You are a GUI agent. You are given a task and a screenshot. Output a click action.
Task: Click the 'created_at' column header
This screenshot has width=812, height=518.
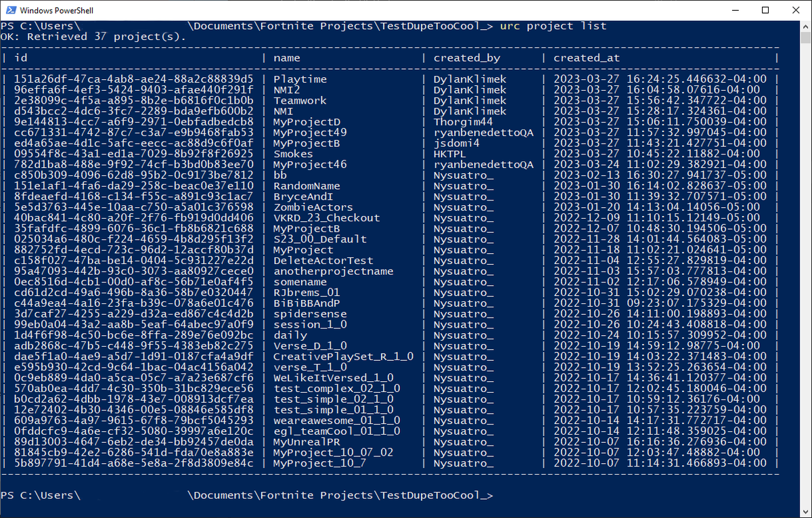click(x=587, y=58)
